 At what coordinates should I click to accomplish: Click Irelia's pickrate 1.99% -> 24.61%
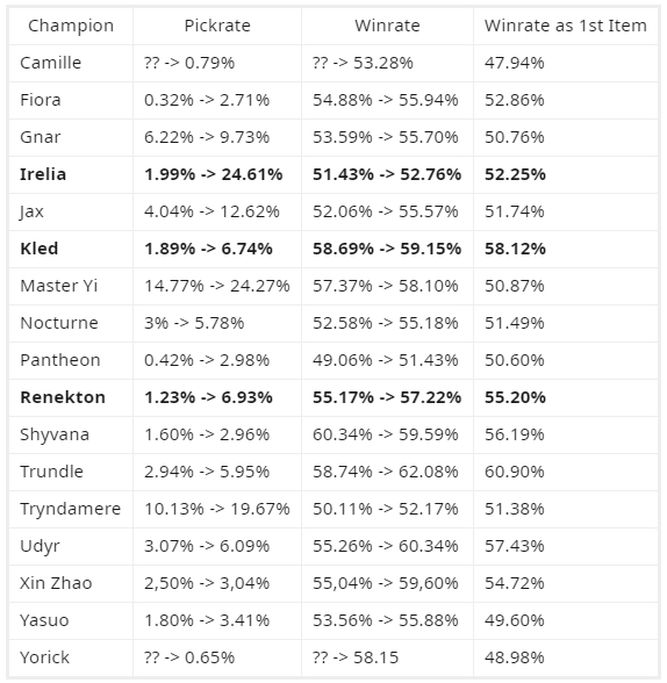click(213, 174)
